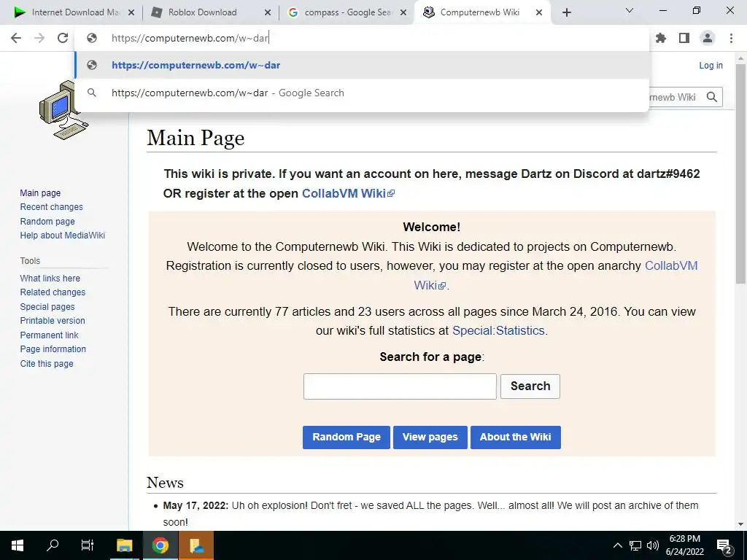Close the compass Google Search tab
This screenshot has width=747, height=560.
click(x=403, y=12)
